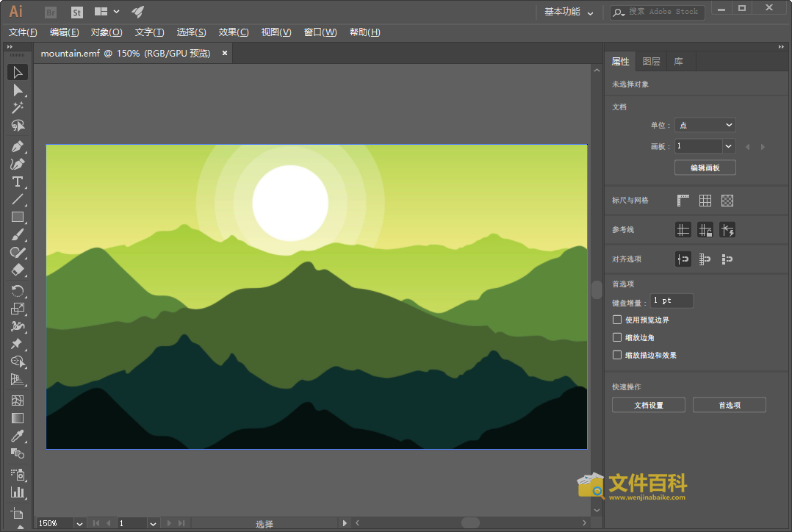
Task: Show the transparency grid icon
Action: [x=727, y=201]
